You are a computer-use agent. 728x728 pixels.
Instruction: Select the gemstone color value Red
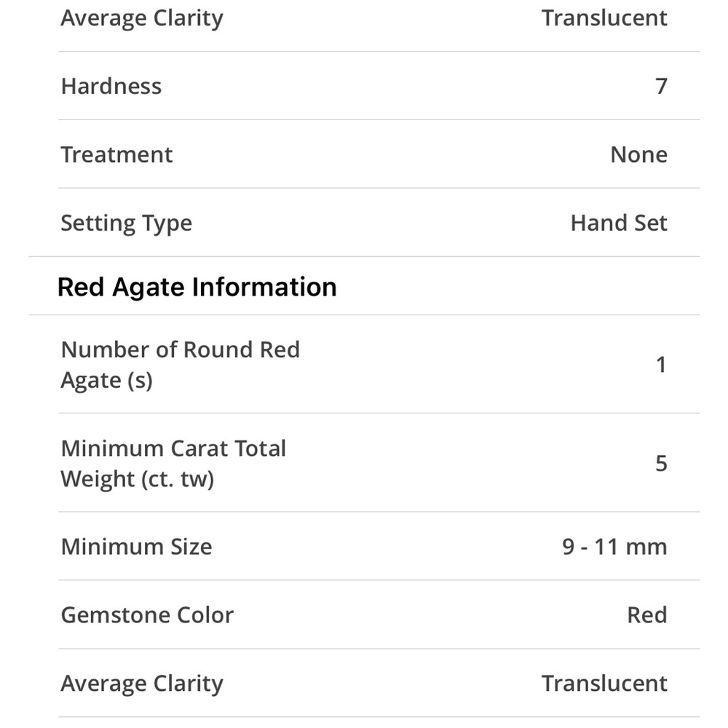click(647, 614)
